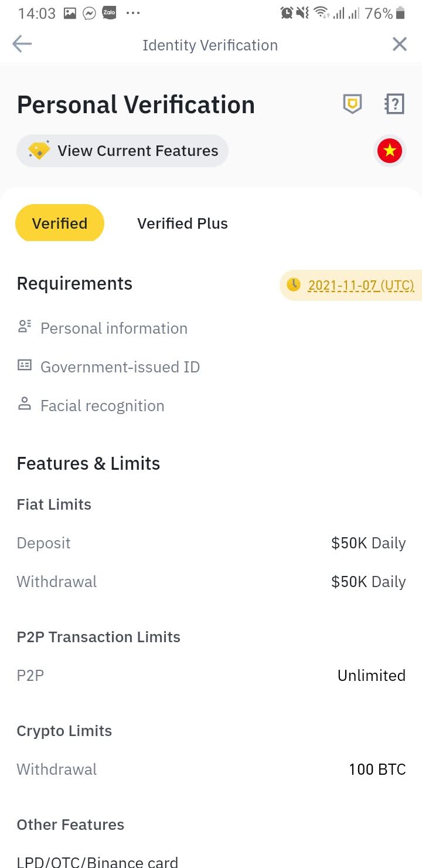Click the diamond icon in View Current Features

[x=39, y=151]
